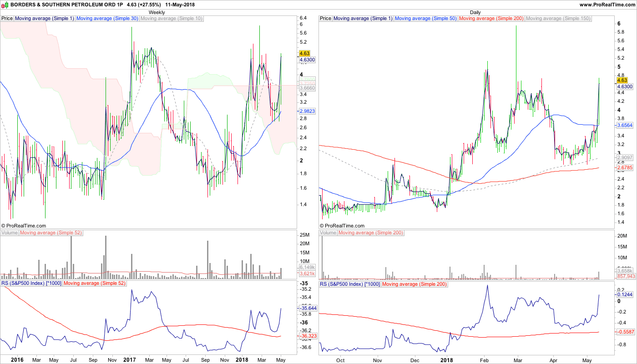Click the Price label in the Weekly chart
The width and height of the screenshot is (637, 364).
[7, 19]
